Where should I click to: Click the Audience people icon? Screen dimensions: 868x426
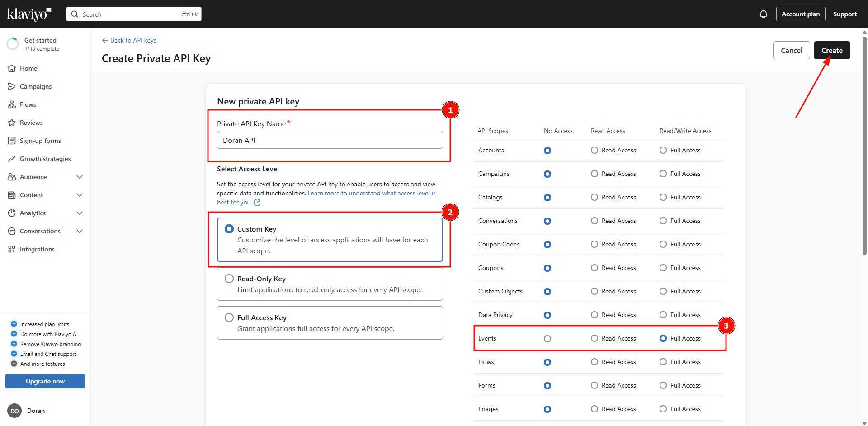[x=12, y=177]
